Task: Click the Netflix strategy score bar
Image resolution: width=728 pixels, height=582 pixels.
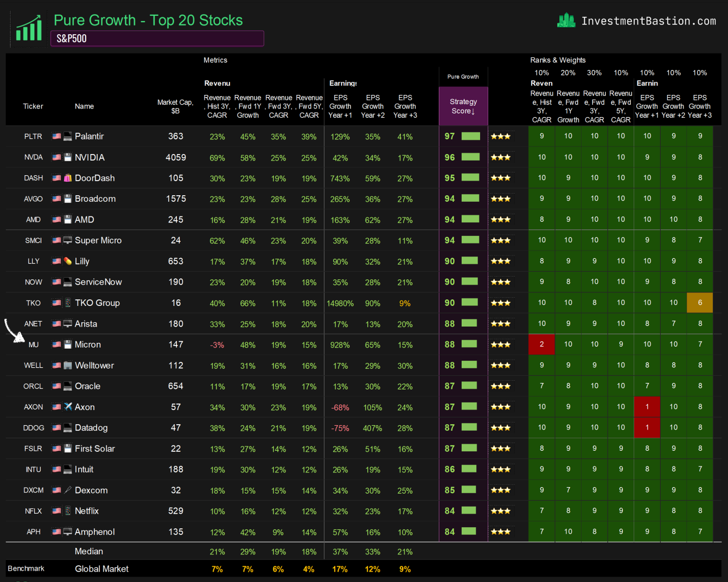Action: [x=469, y=510]
